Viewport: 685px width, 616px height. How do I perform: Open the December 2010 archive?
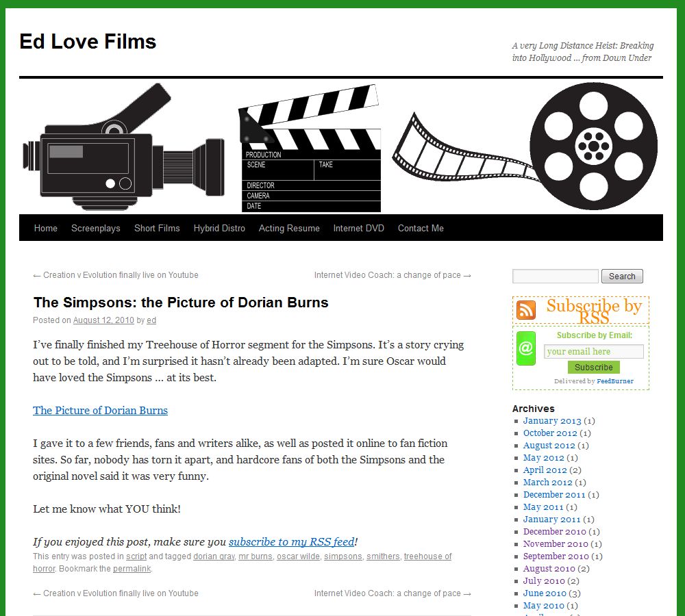tap(554, 531)
